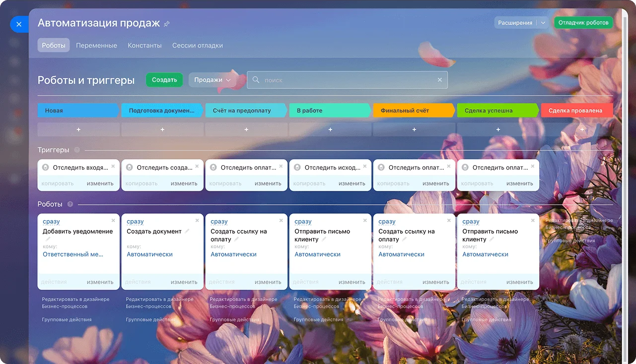The image size is (636, 364).
Task: Open the "Сессии отладки" tab
Action: pyautogui.click(x=197, y=45)
